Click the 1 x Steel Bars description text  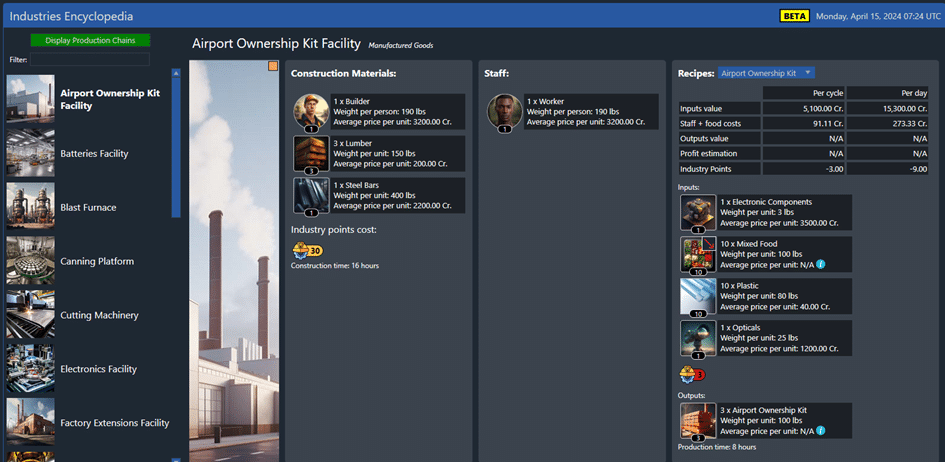[398, 195]
